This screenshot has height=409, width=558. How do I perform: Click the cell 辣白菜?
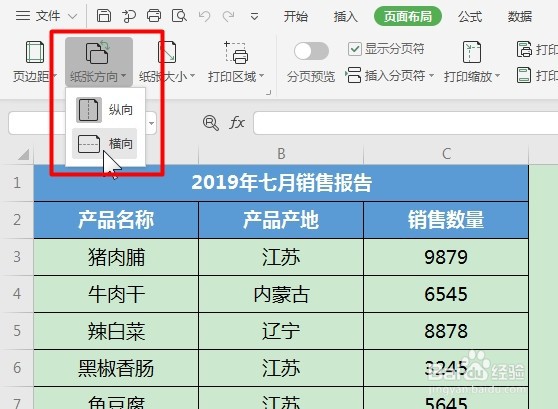pyautogui.click(x=116, y=331)
